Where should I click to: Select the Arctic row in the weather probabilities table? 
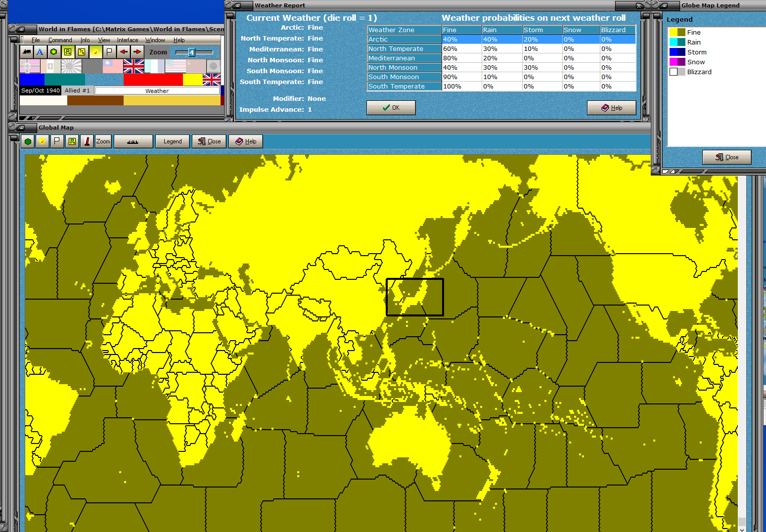pyautogui.click(x=404, y=39)
